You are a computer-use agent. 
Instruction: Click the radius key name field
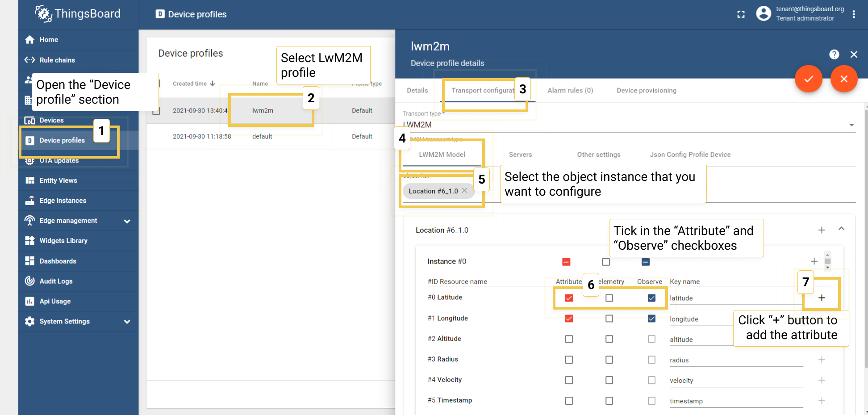(735, 360)
